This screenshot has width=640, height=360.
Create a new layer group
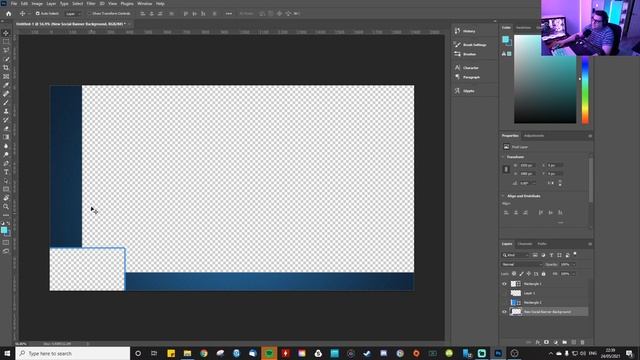point(564,342)
